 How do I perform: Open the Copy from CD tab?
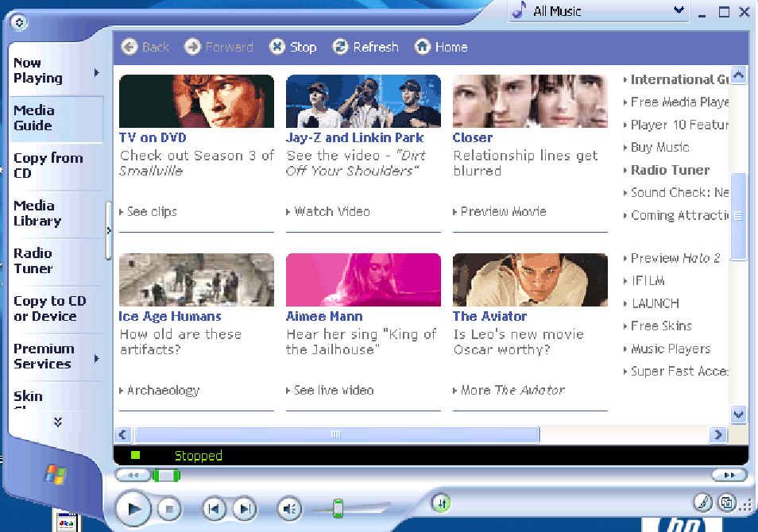[x=48, y=166]
